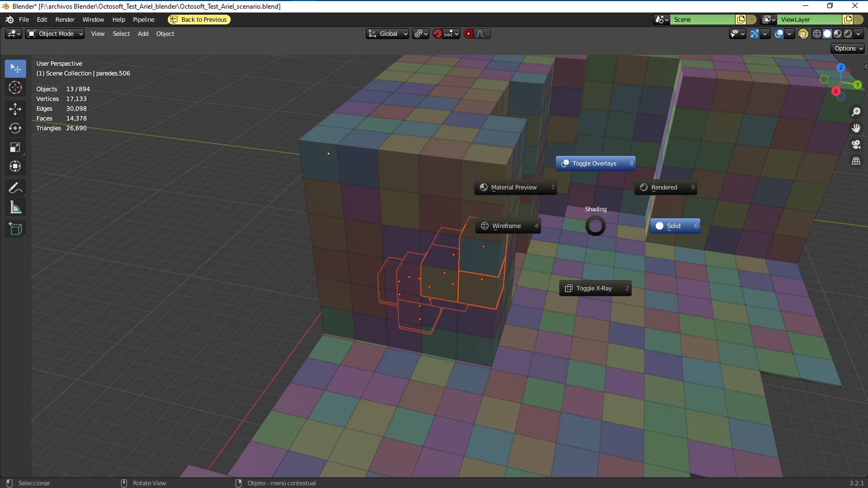This screenshot has width=868, height=488.
Task: Toggle snapping magnet button
Action: [x=438, y=34]
